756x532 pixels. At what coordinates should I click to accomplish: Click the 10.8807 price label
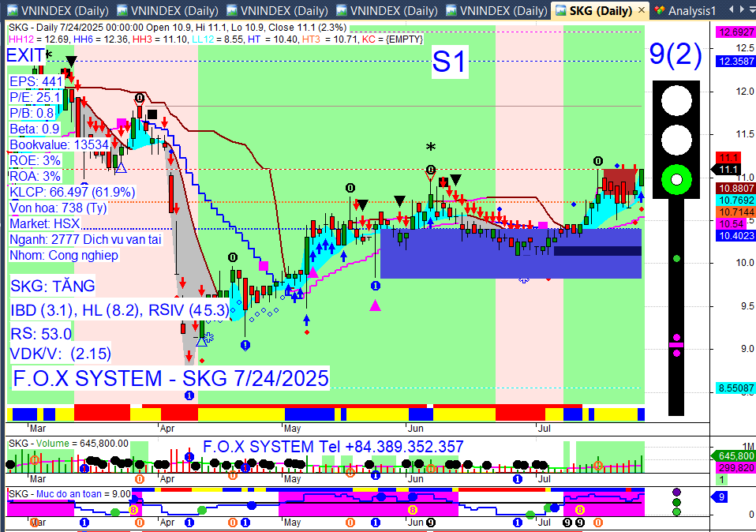click(x=735, y=189)
